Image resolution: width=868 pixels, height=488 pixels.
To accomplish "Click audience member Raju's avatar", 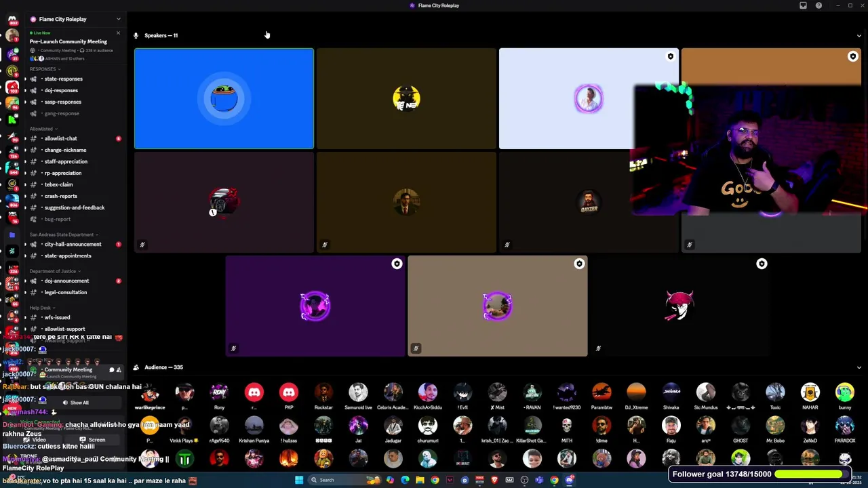I will pyautogui.click(x=671, y=426).
